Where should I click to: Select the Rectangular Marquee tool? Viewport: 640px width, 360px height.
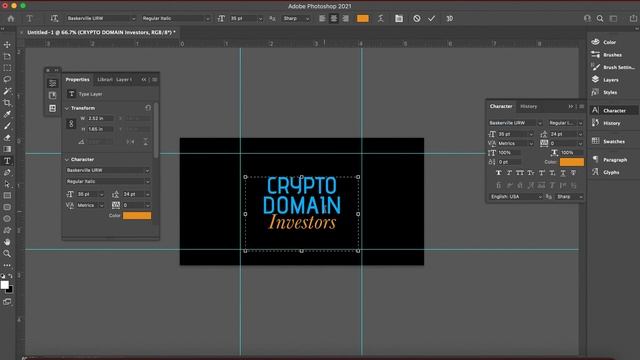point(7,68)
